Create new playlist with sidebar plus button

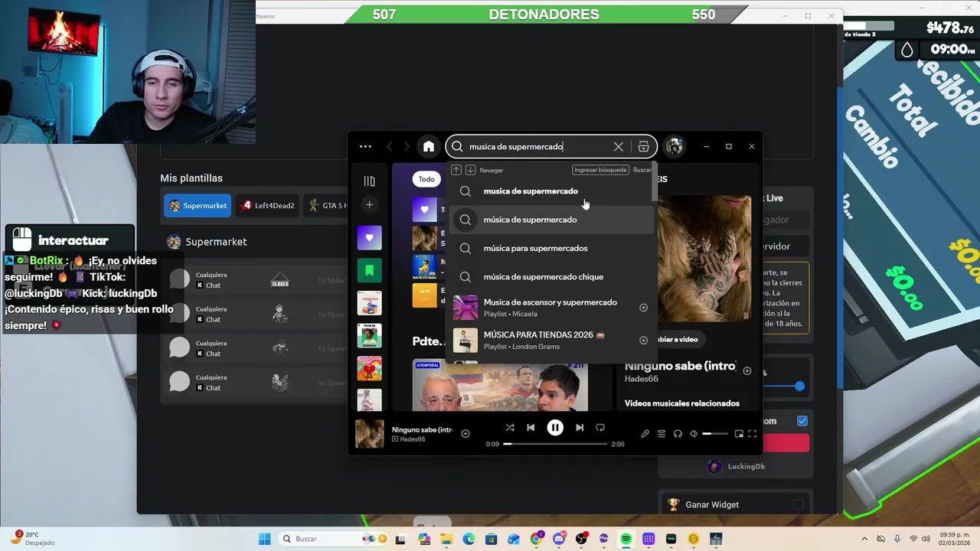tap(369, 204)
